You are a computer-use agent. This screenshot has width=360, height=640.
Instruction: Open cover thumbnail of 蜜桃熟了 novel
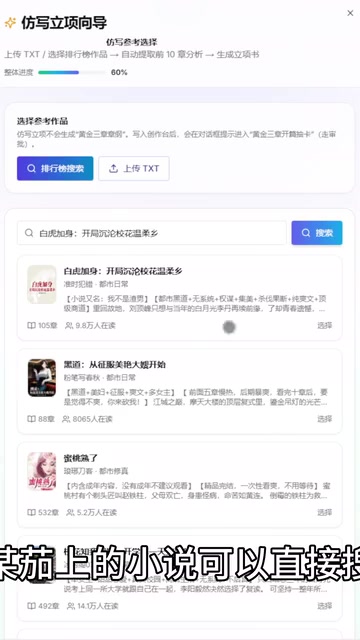[42, 471]
